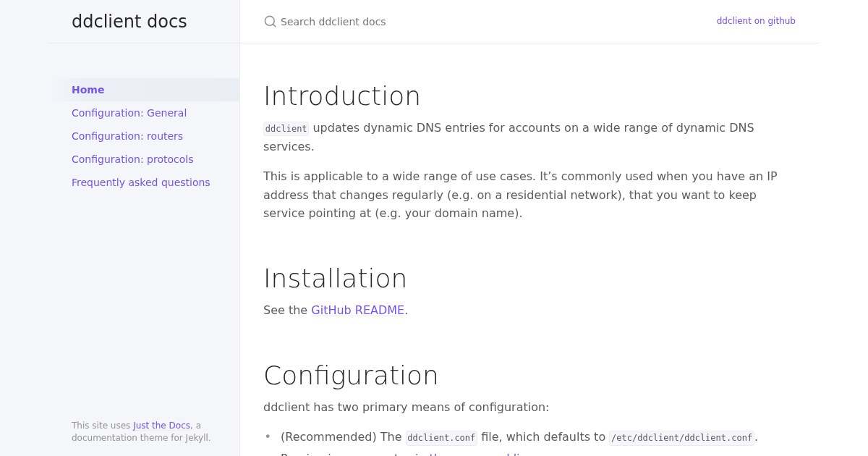Focus the Search ddclient docs field
868x456 pixels.
click(477, 22)
